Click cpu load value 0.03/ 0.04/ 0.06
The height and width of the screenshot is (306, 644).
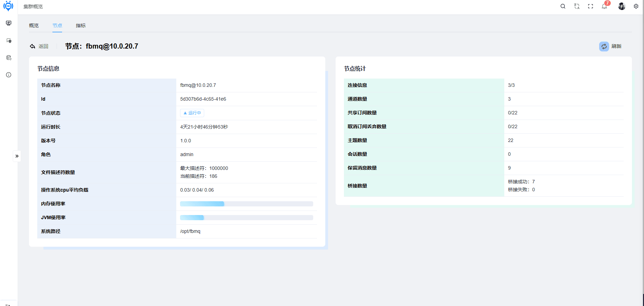click(197, 190)
